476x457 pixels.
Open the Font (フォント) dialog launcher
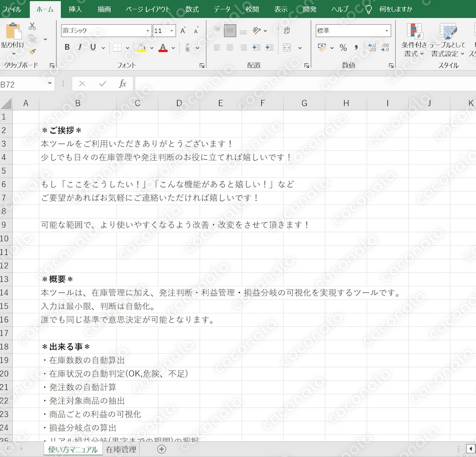[x=202, y=66]
